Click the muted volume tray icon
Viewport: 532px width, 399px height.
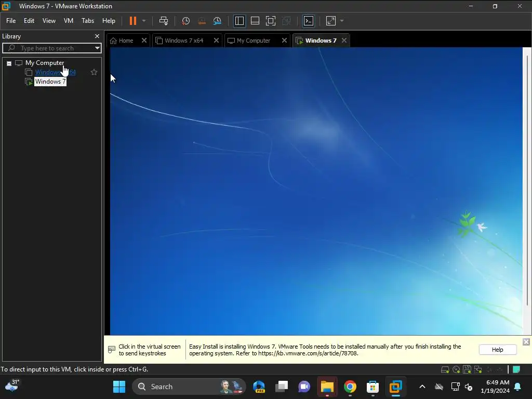pyautogui.click(x=469, y=387)
